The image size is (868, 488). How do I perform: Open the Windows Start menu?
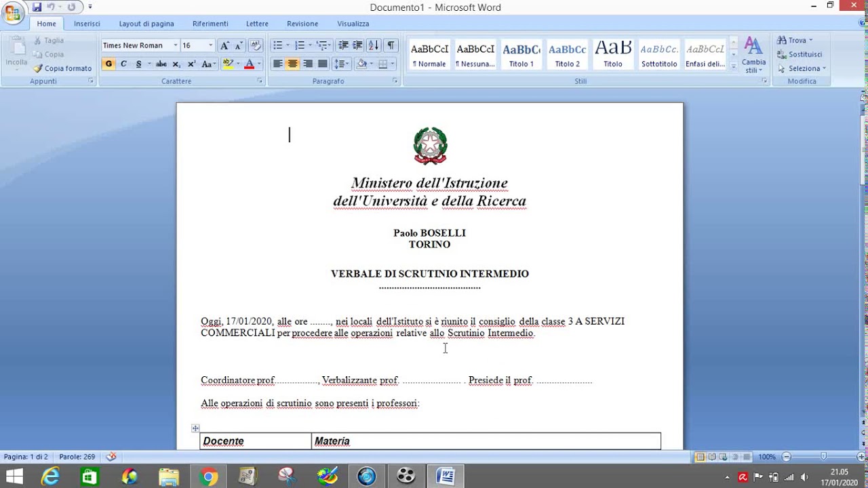click(14, 476)
